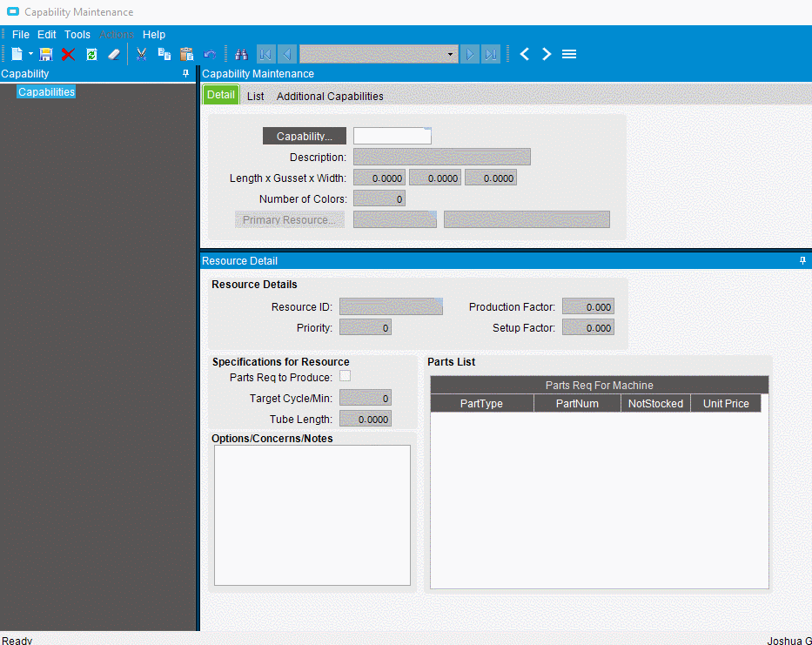This screenshot has width=812, height=645.
Task: Click the NotStocked column header
Action: [655, 403]
